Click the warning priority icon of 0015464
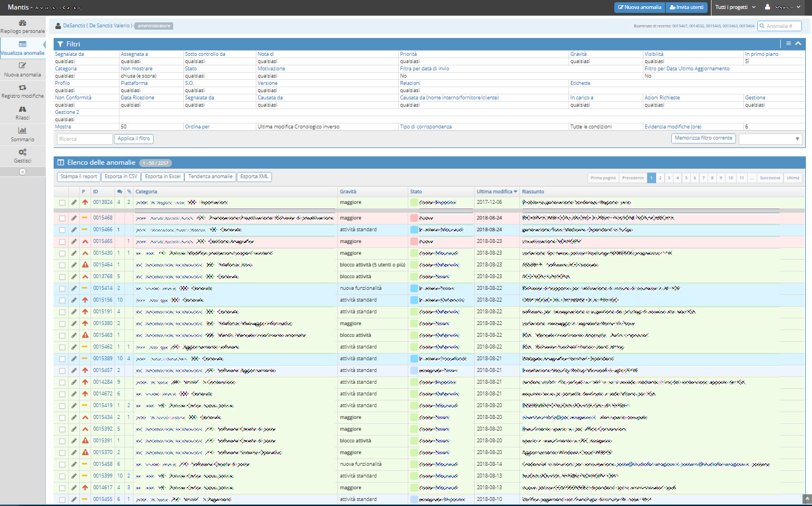This screenshot has height=506, width=812. point(85,265)
